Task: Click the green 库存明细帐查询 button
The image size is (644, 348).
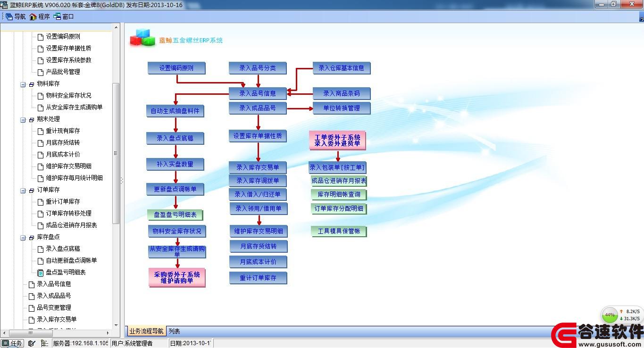Action: click(339, 194)
